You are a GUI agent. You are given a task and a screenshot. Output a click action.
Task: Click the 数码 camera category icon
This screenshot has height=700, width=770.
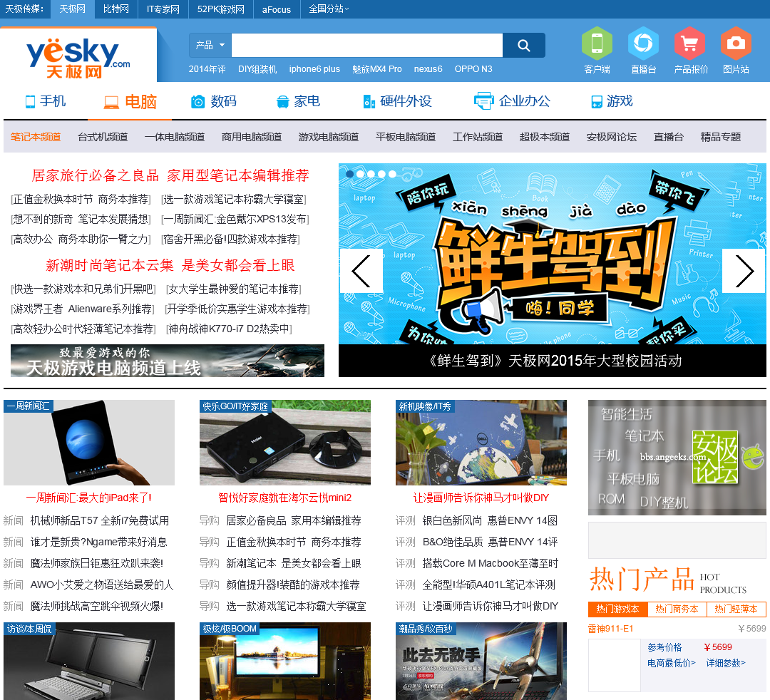pyautogui.click(x=197, y=102)
